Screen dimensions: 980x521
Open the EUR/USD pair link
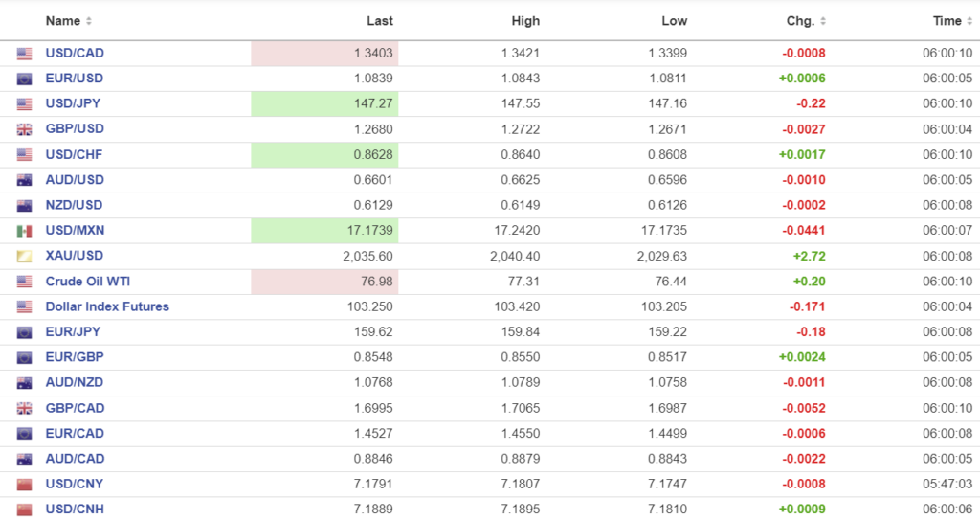click(75, 79)
